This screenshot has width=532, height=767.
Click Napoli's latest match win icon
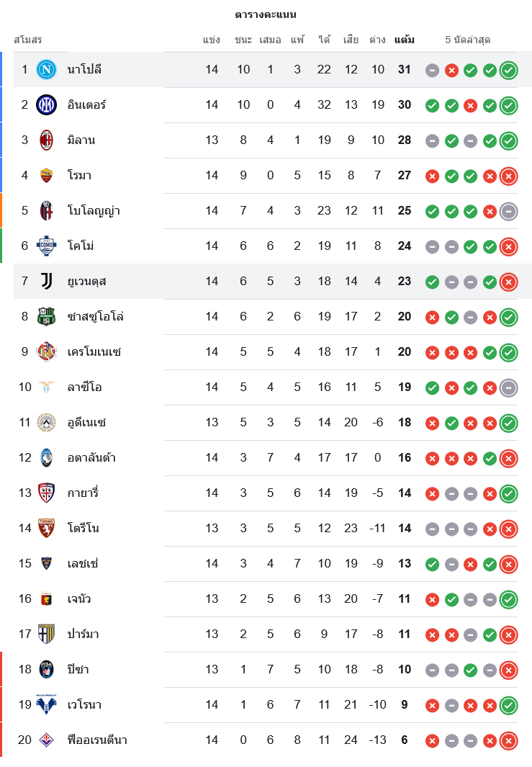(x=508, y=70)
